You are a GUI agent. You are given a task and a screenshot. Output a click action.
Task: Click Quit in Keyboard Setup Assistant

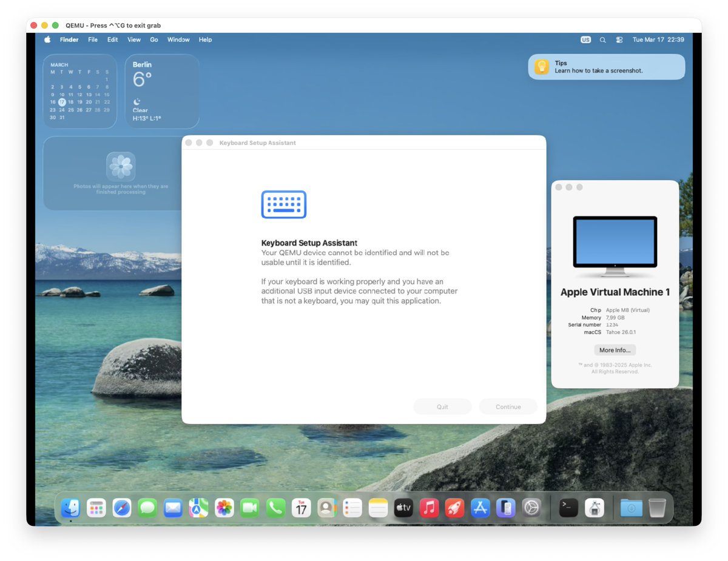tap(442, 407)
